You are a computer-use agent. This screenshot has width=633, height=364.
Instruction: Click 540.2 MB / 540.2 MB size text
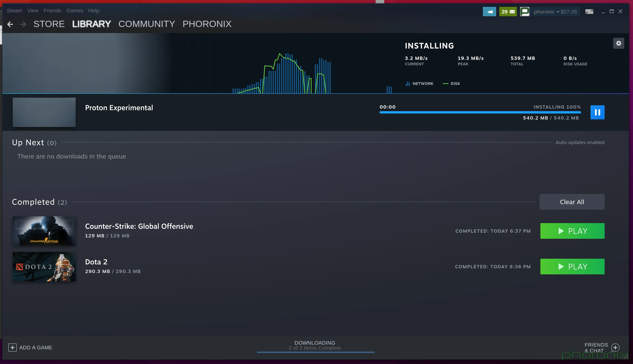[551, 118]
